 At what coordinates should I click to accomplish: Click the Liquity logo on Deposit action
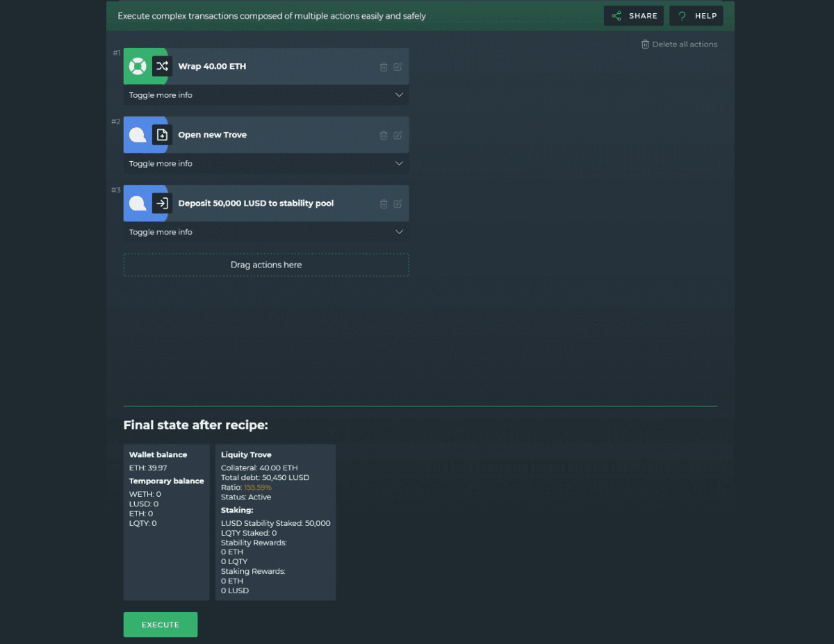pyautogui.click(x=138, y=204)
